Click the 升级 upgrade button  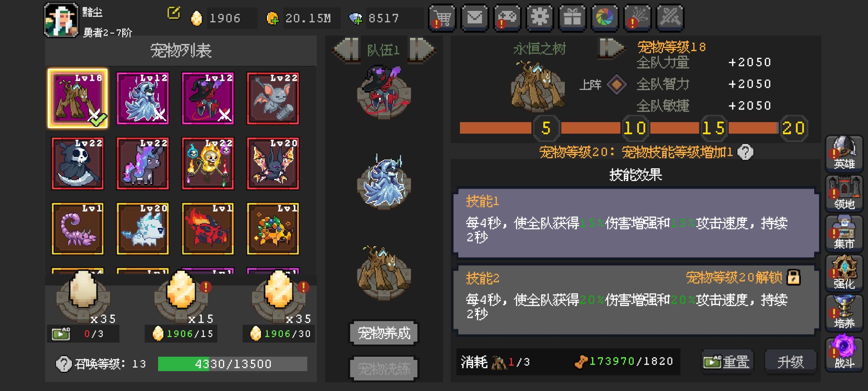[x=791, y=362]
